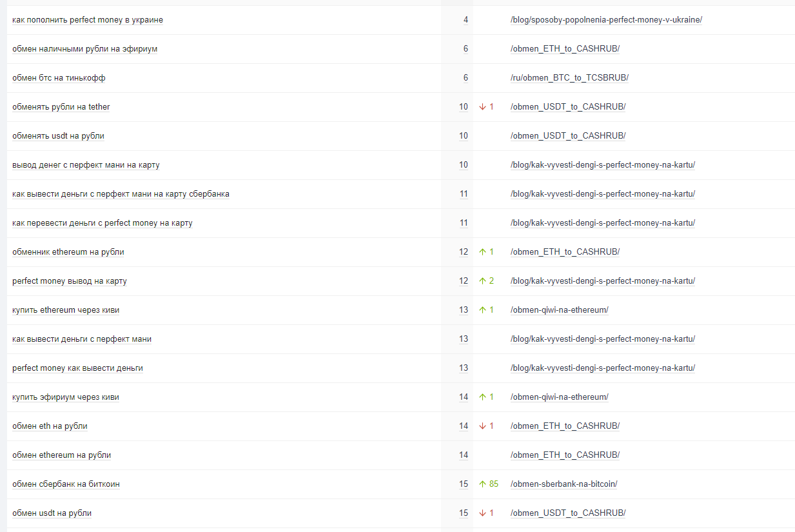Open URL in "обмен usdt на рубли" row
Image resolution: width=795 pixels, height=532 pixels.
568,513
